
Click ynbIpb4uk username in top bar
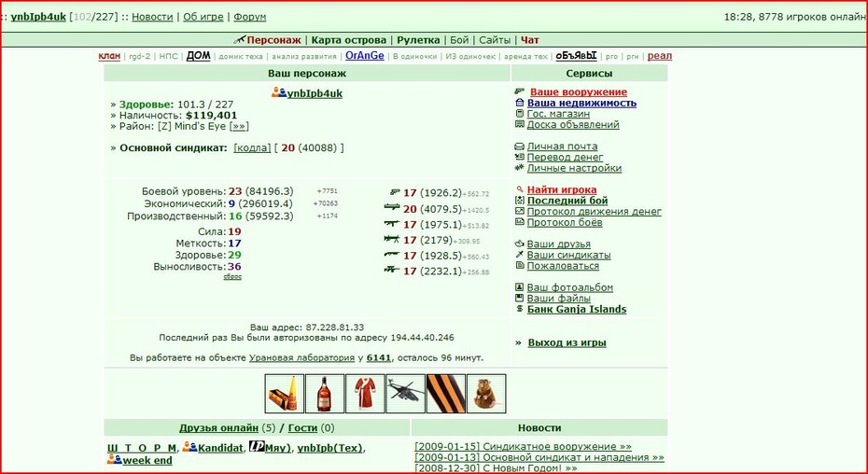click(38, 17)
